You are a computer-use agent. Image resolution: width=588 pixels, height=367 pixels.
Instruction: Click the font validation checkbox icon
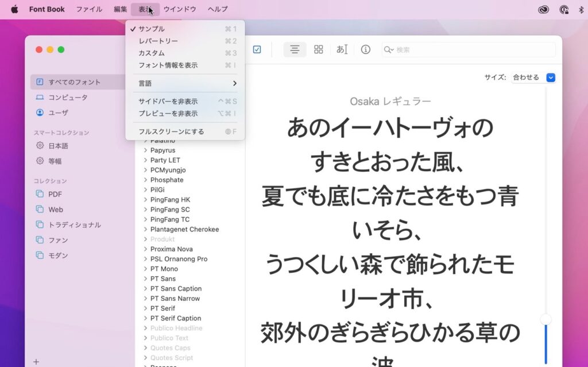tap(257, 49)
